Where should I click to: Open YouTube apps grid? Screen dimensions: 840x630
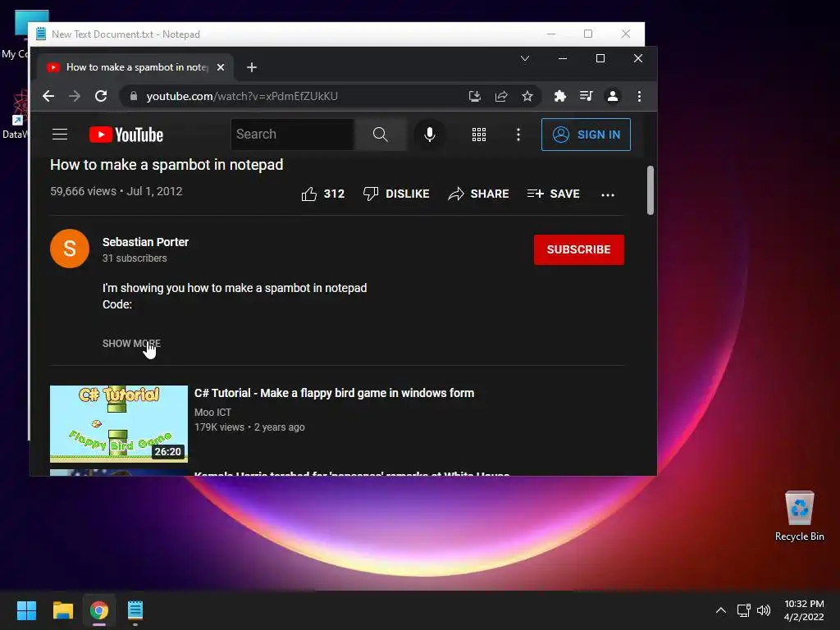coord(479,135)
